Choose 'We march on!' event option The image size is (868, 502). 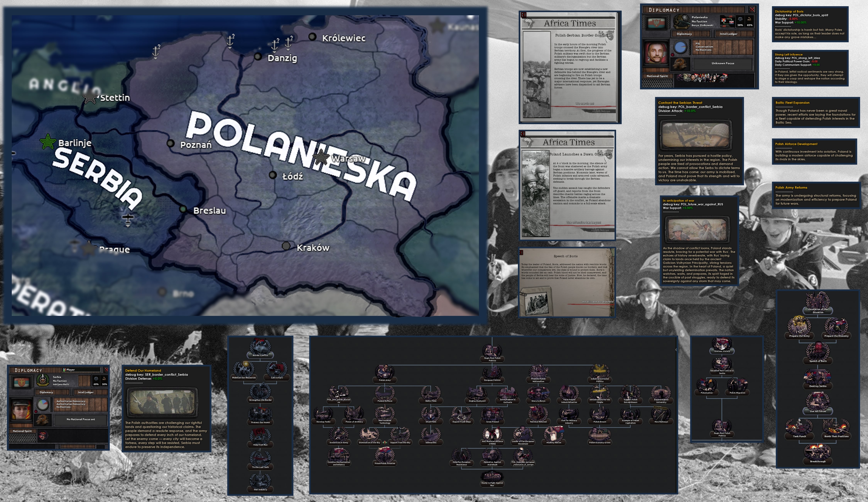[584, 104]
